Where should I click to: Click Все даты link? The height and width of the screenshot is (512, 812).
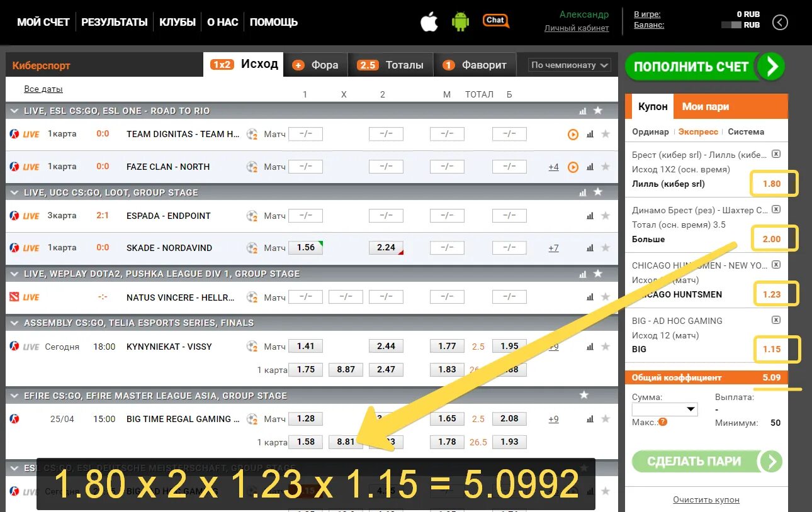[x=43, y=89]
